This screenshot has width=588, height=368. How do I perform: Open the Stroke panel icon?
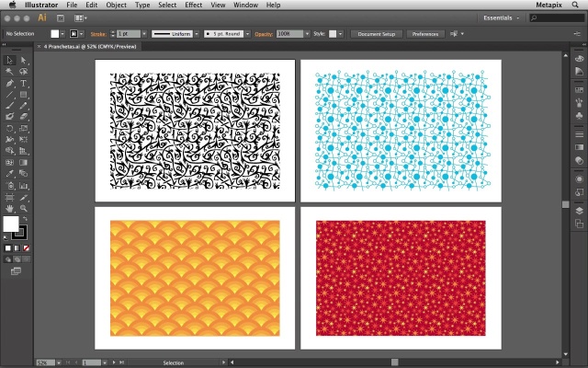579,134
